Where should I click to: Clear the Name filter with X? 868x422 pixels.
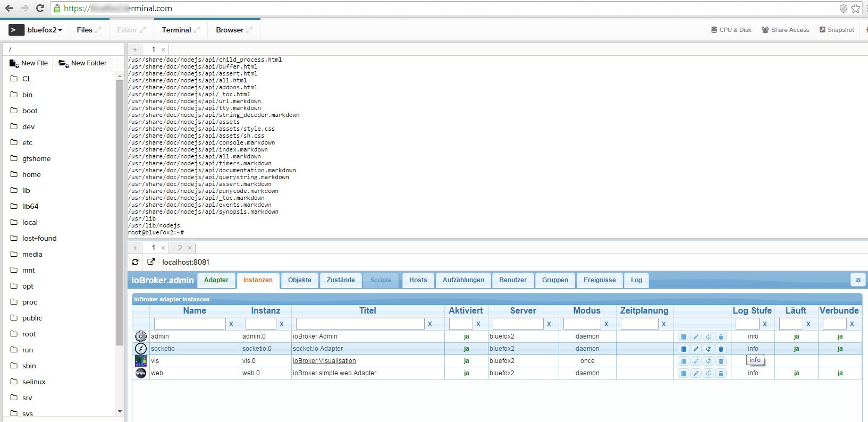point(231,324)
